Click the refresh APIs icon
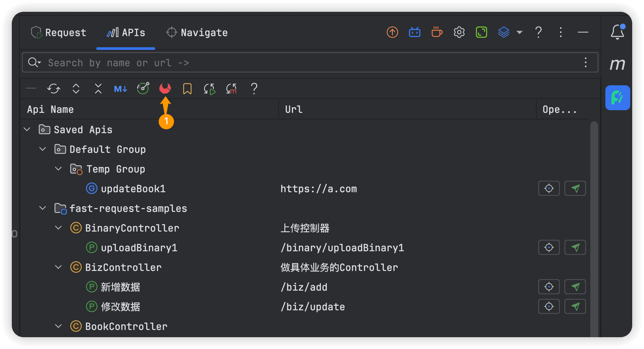The width and height of the screenshot is (644, 349). tap(54, 89)
